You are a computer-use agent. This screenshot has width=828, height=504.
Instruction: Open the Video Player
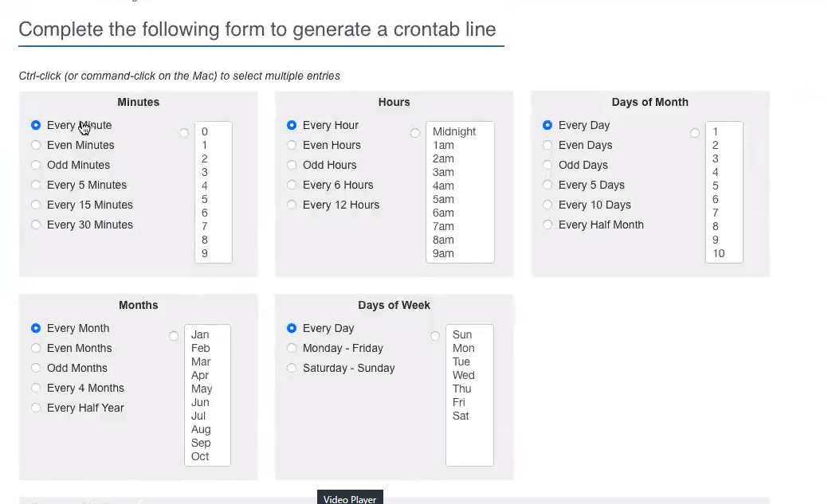click(x=350, y=498)
